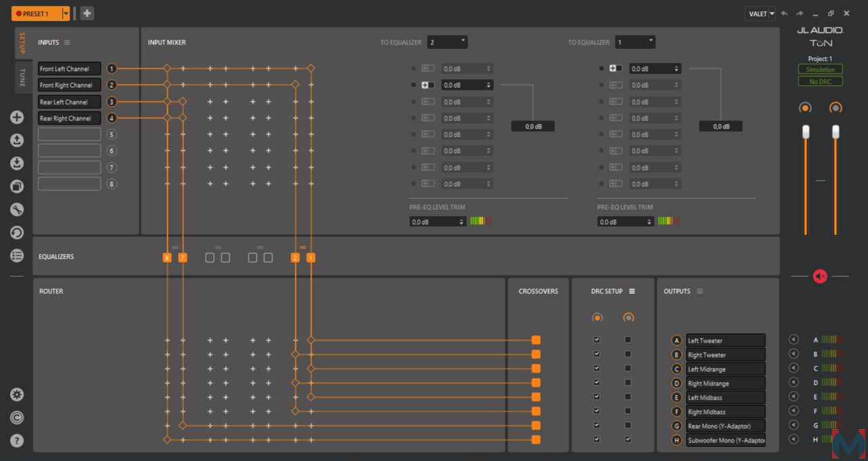Mute output channel A speaker icon
This screenshot has width=868, height=461.
click(793, 340)
